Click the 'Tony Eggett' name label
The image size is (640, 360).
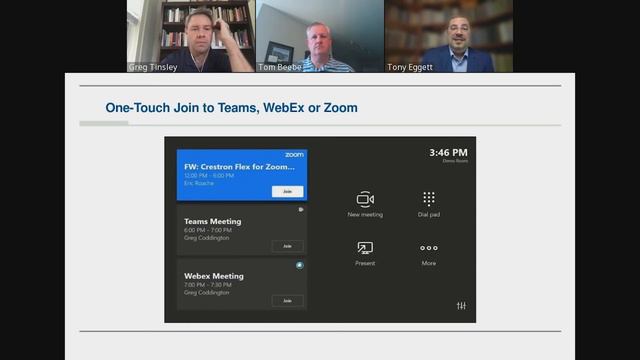click(x=410, y=67)
